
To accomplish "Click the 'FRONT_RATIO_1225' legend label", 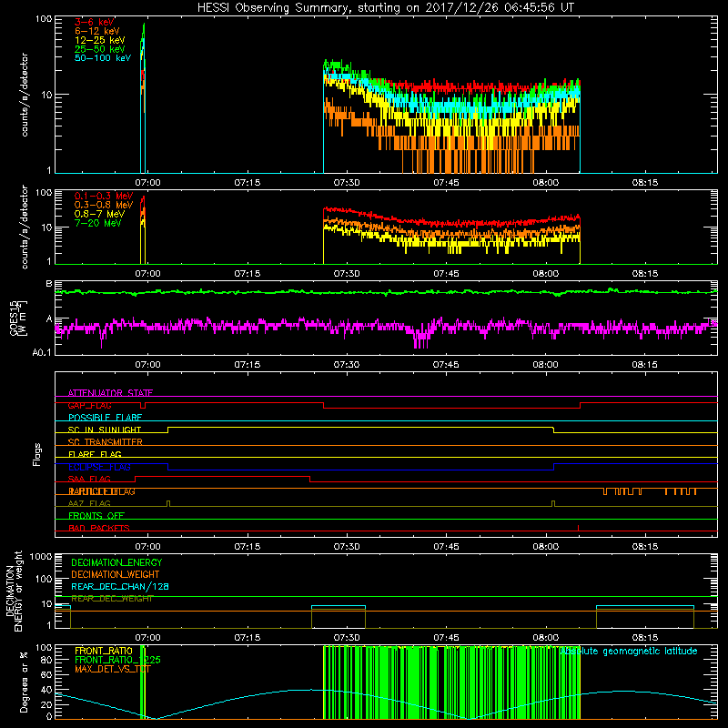I will (118, 660).
